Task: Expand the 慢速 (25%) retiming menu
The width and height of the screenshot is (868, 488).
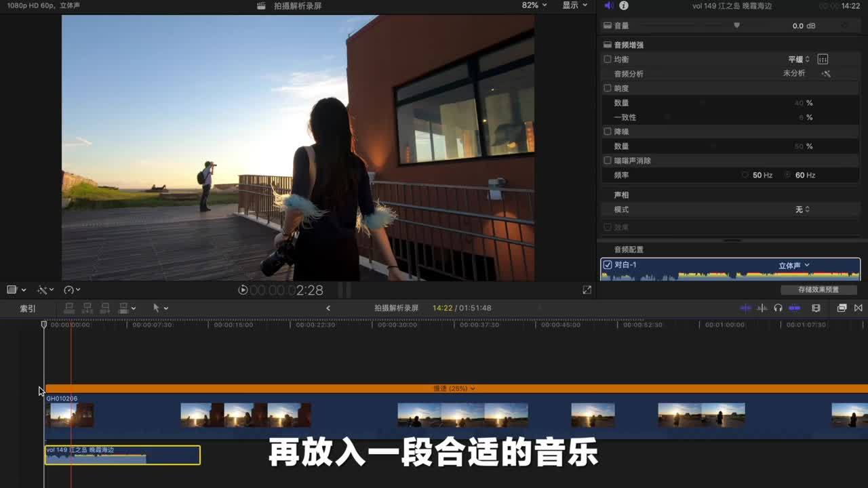Action: [x=454, y=388]
